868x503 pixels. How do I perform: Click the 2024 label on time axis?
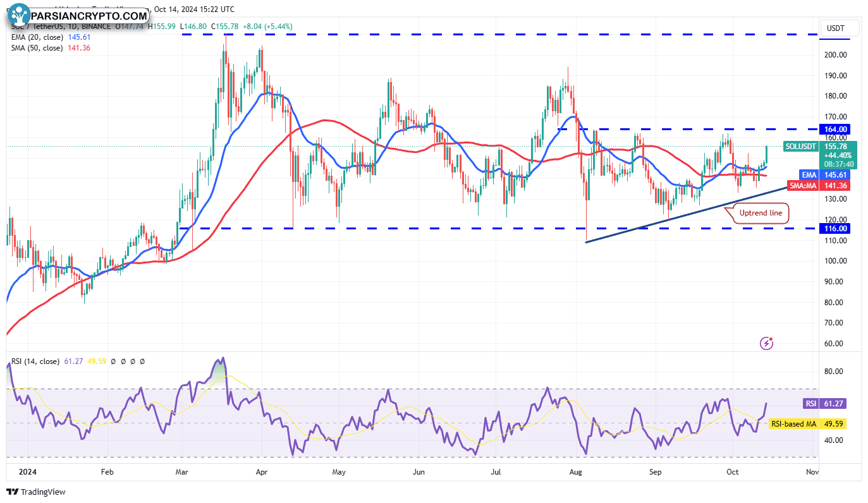[x=27, y=471]
